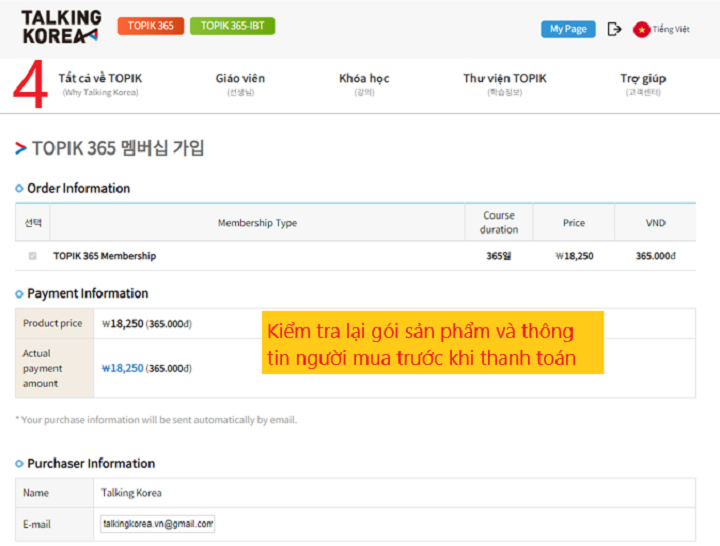This screenshot has width=720, height=546.
Task: Go to My Page
Action: click(568, 29)
